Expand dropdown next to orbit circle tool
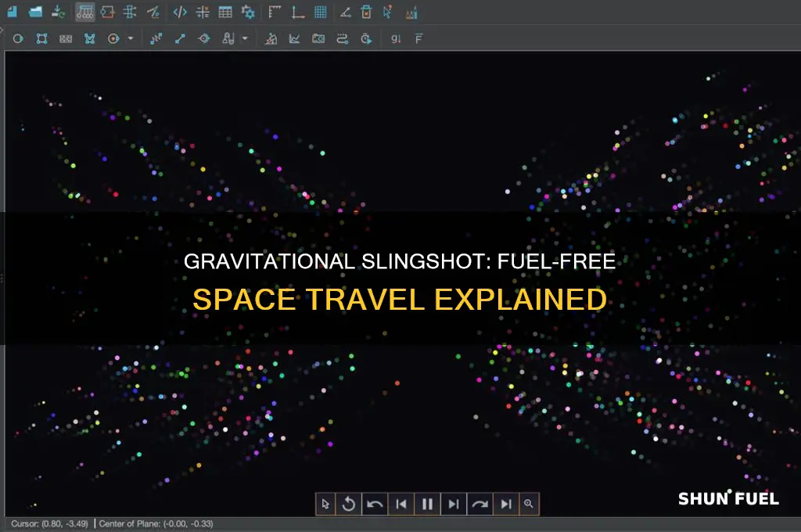 tap(131, 38)
